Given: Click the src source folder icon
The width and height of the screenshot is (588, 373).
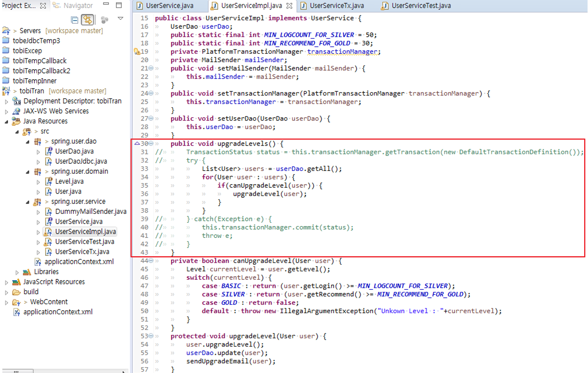Looking at the screenshot, I should (x=27, y=131).
